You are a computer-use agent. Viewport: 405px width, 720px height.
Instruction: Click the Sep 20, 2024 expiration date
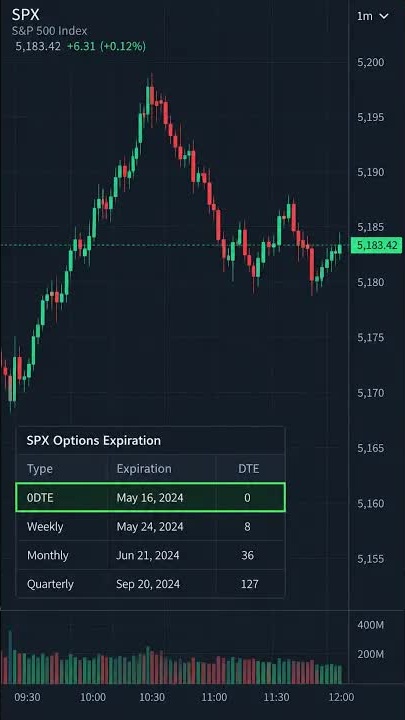pos(148,584)
